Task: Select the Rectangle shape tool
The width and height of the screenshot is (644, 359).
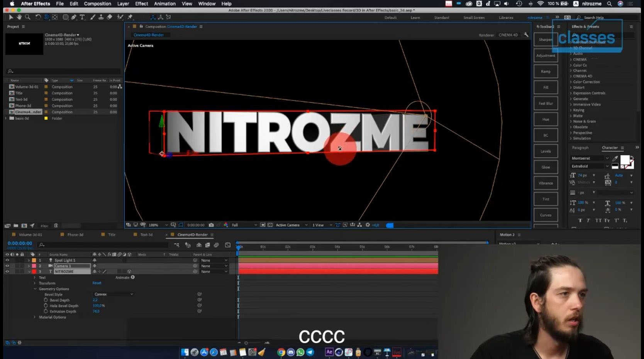Action: click(66, 17)
